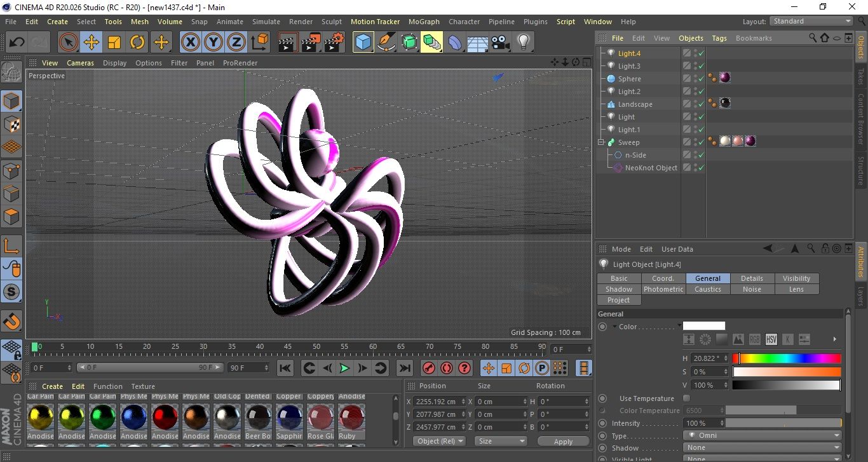Add a Camera object from toolbar
Screen dimensions: 868x462
(x=500, y=43)
